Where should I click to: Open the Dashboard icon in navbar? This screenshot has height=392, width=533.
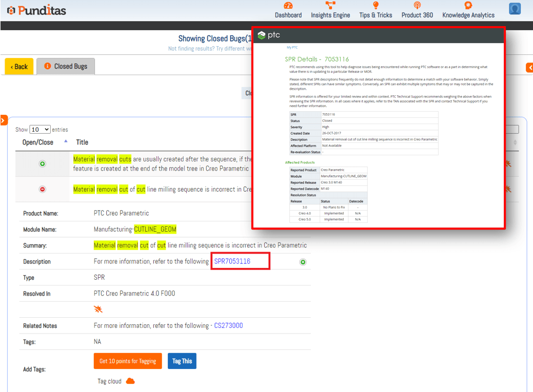coord(288,6)
